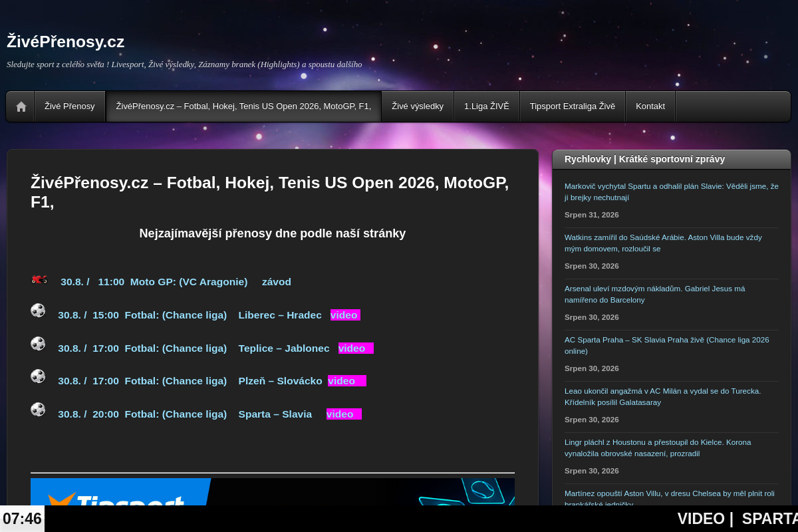
Task: Open Tipsport Extraliga Živě menu item
Action: (x=573, y=106)
